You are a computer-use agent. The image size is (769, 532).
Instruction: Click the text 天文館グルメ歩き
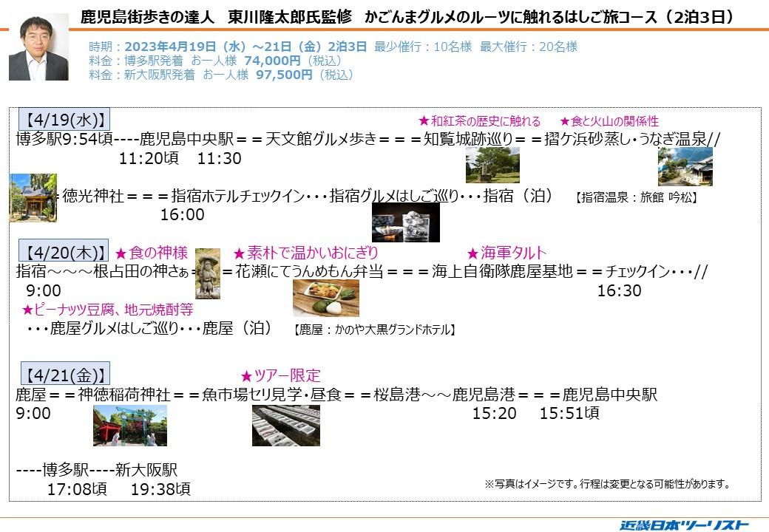click(321, 139)
